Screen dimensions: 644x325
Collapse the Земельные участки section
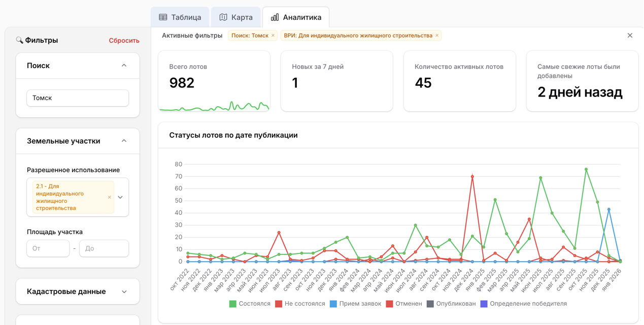(x=124, y=141)
